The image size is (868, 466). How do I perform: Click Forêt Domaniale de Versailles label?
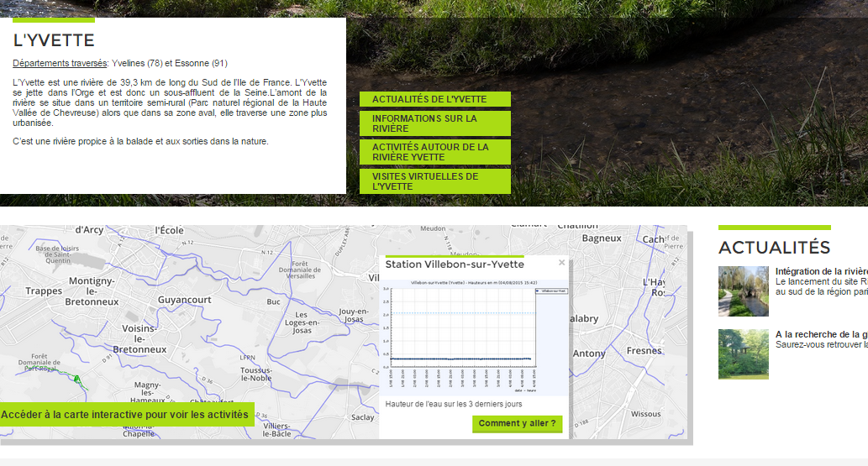tap(300, 270)
